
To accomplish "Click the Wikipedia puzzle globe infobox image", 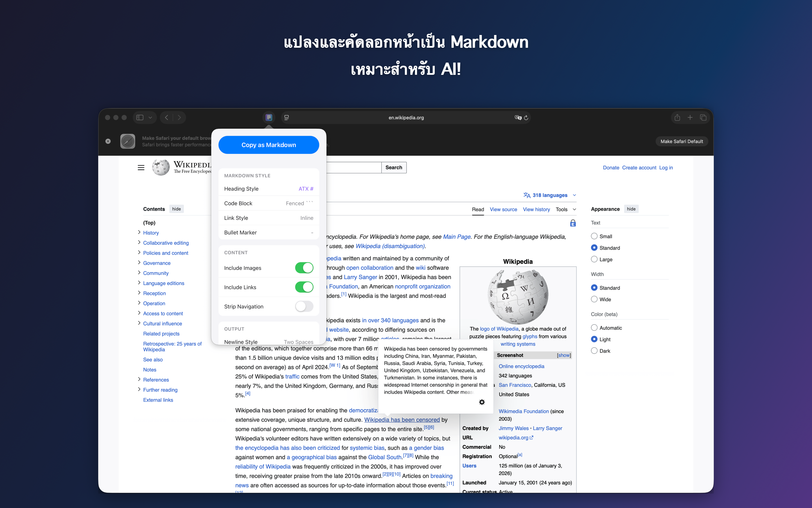I will (x=518, y=296).
